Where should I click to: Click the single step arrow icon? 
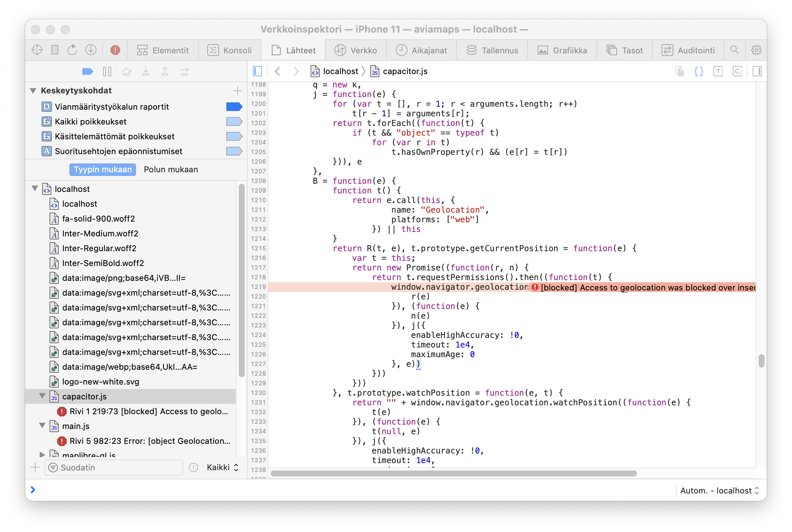tap(184, 72)
